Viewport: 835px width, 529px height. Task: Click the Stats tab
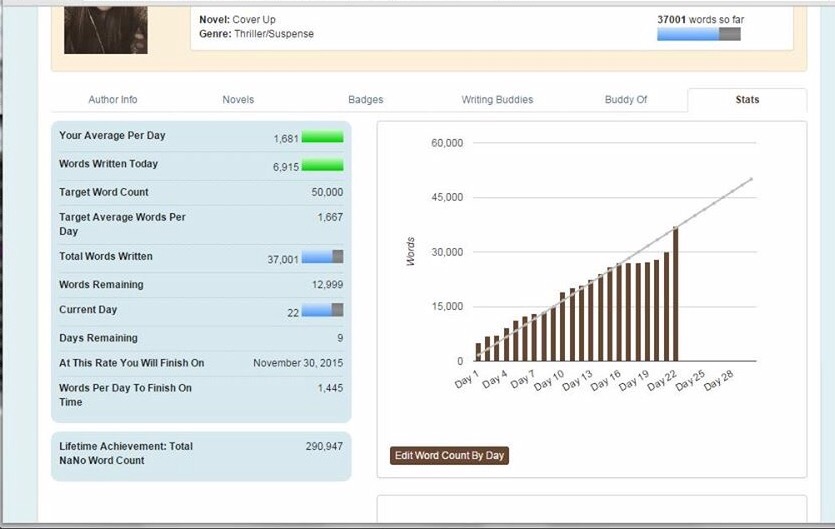pyautogui.click(x=746, y=100)
